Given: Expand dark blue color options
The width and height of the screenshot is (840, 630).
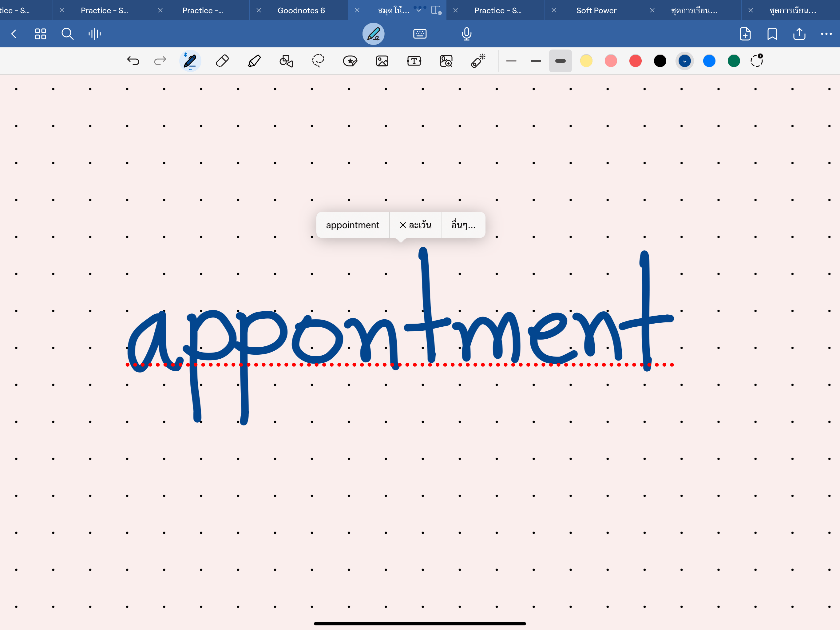Looking at the screenshot, I should tap(684, 61).
